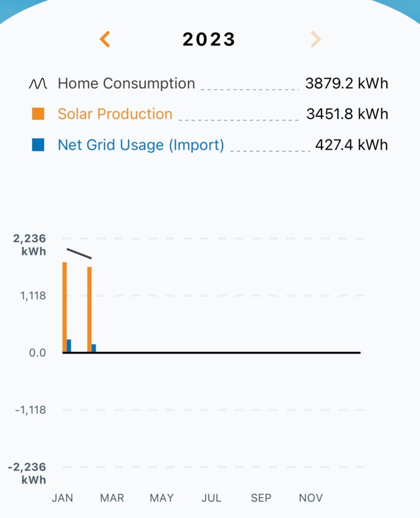This screenshot has width=420, height=518.
Task: Toggle Home Consumption series label
Action: pos(126,83)
